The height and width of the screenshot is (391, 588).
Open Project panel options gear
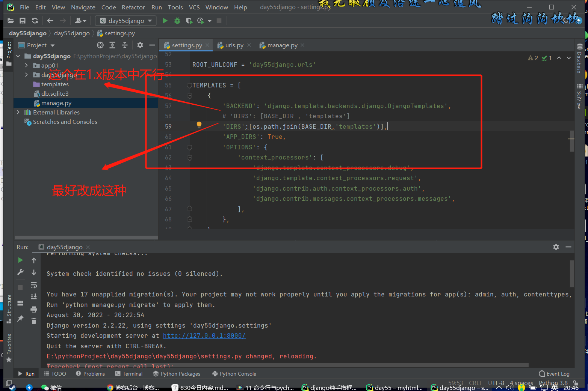pyautogui.click(x=140, y=45)
